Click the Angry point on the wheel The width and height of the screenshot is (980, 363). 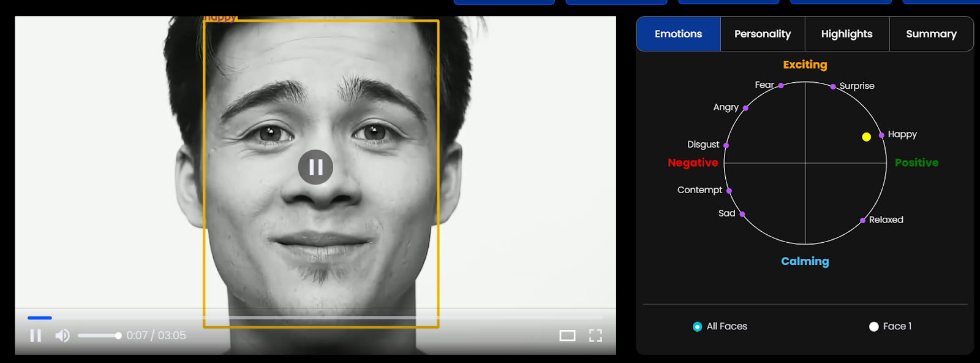click(745, 108)
